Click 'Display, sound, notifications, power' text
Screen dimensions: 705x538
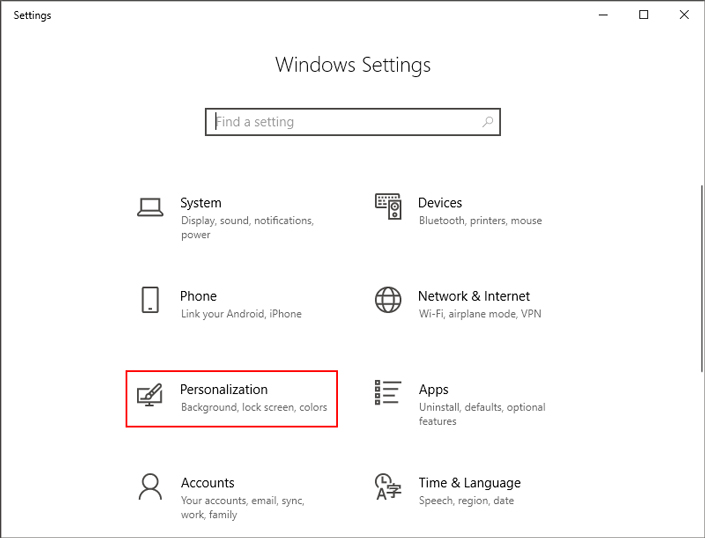pyautogui.click(x=248, y=227)
